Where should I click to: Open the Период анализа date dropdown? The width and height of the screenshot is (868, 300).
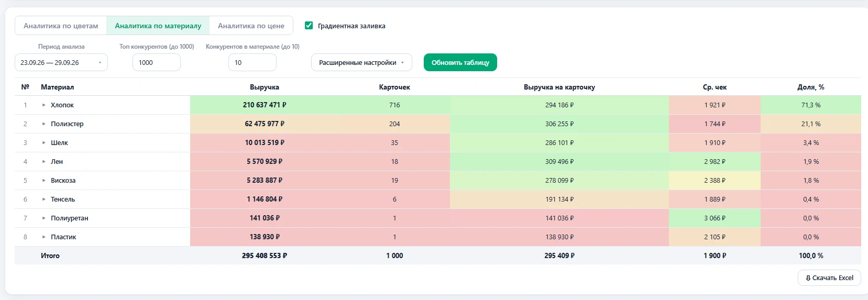pyautogui.click(x=61, y=62)
